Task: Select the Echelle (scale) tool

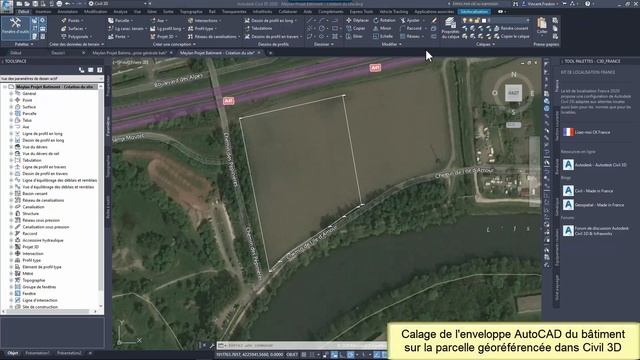Action: 383,36
